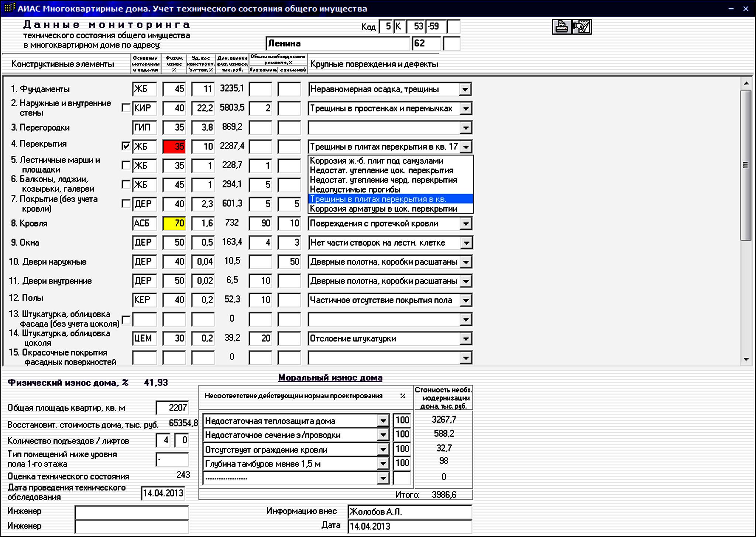
Task: Open the Недостаточная теплозащита дома dropdown
Action: [383, 421]
